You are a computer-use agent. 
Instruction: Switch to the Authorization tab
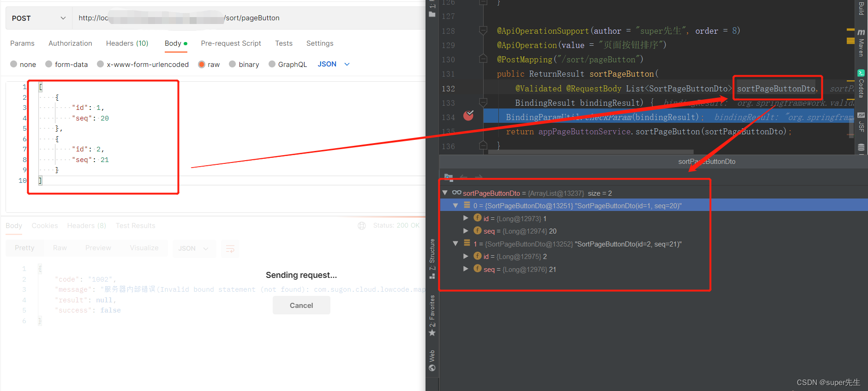coord(70,43)
